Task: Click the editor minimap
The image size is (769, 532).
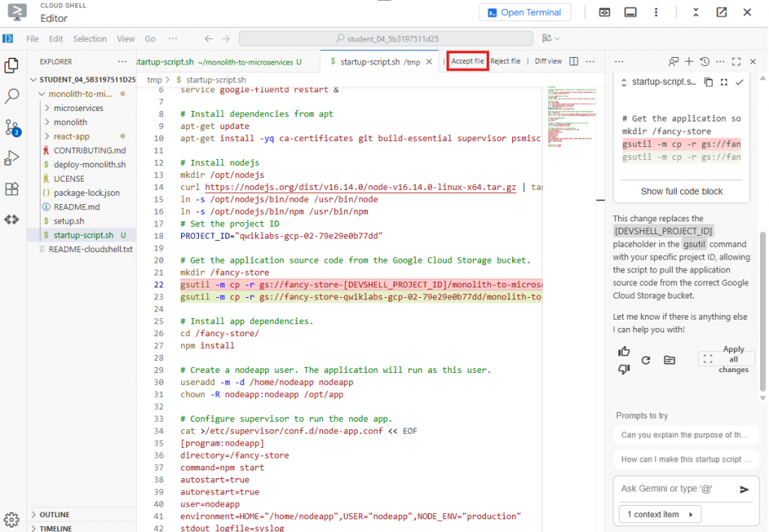Action: (571, 117)
